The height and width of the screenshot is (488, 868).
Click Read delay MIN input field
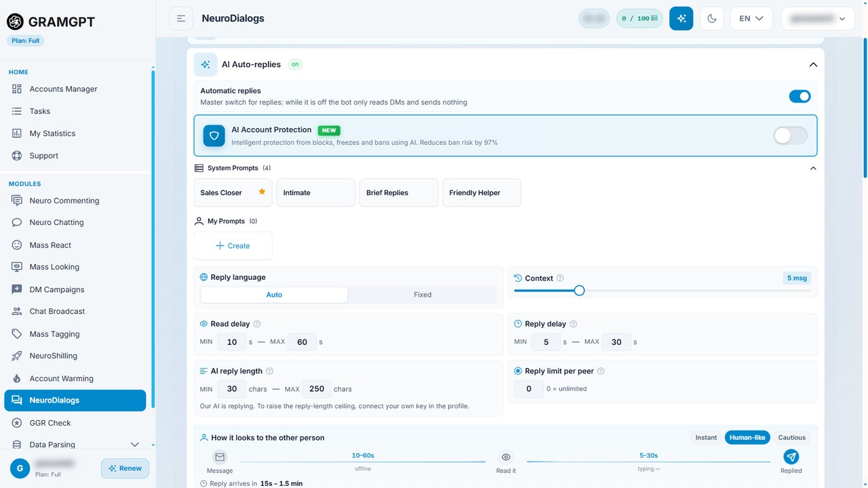coord(232,342)
